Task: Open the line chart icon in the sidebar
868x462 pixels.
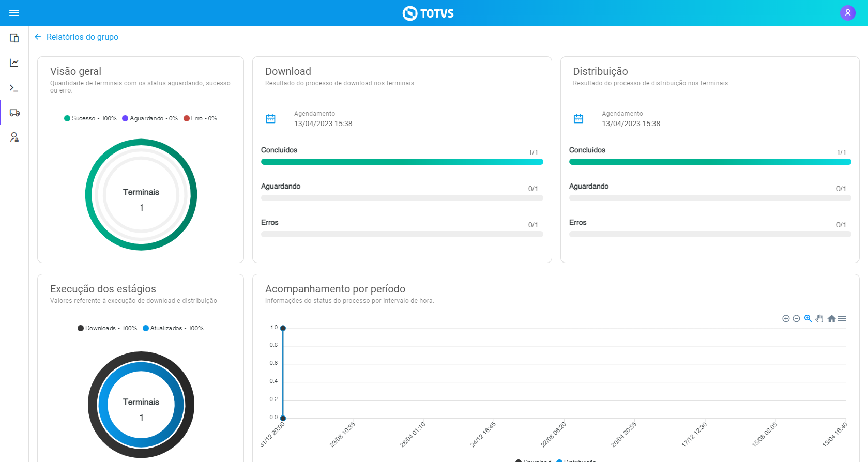Action: tap(14, 63)
